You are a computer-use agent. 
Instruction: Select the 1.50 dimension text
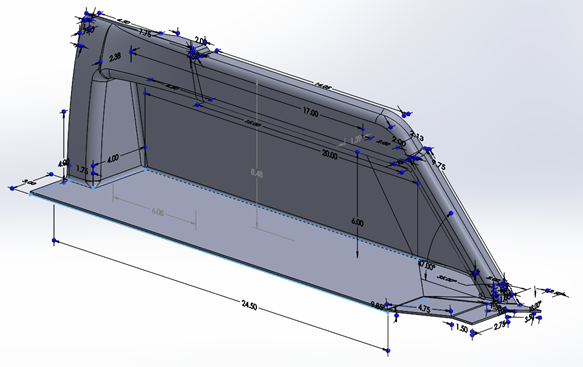(461, 329)
